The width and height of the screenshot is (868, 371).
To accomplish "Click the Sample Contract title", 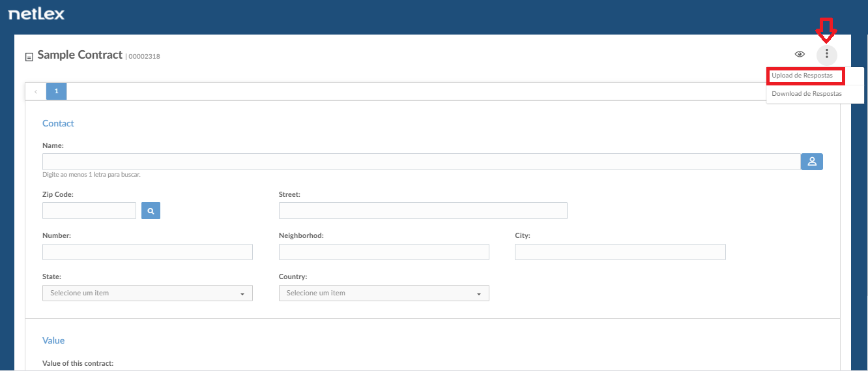I will [80, 55].
